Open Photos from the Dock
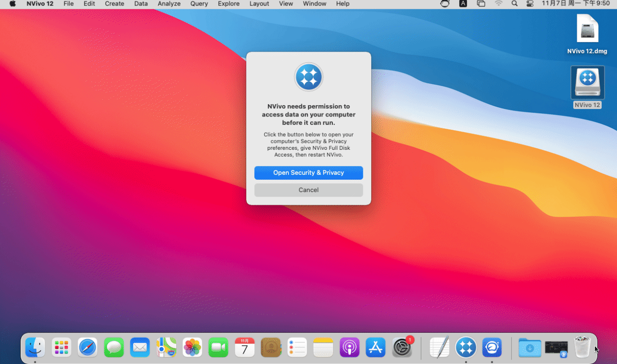This screenshot has height=364, width=617. (x=192, y=348)
